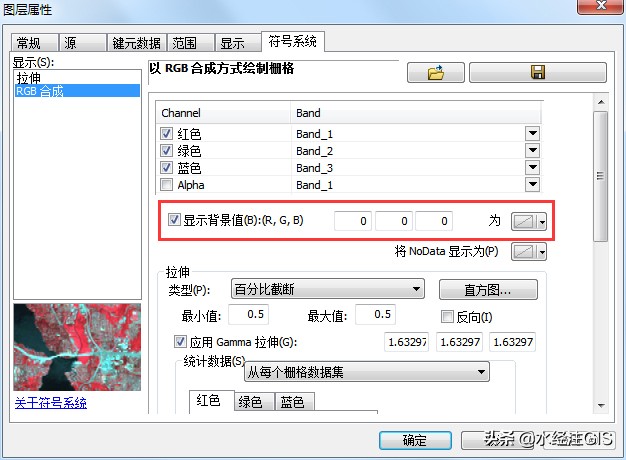Open the 关于符号系统 link

(51, 403)
